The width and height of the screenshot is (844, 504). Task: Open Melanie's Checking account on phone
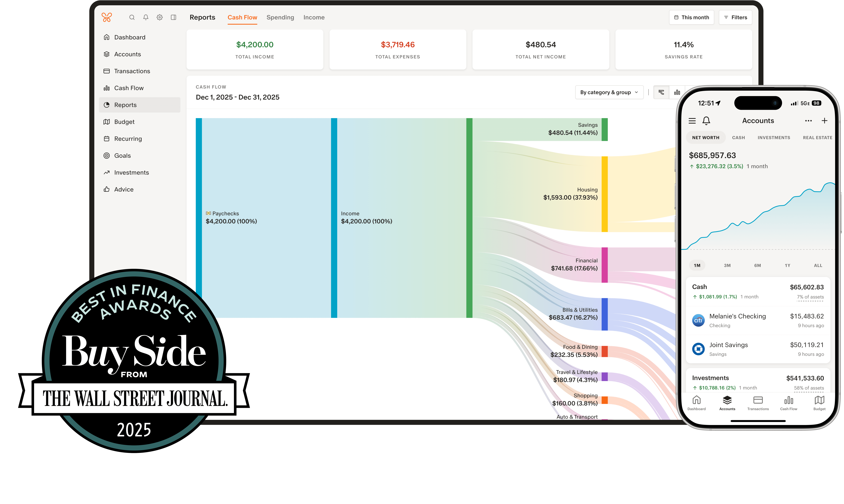[758, 320]
